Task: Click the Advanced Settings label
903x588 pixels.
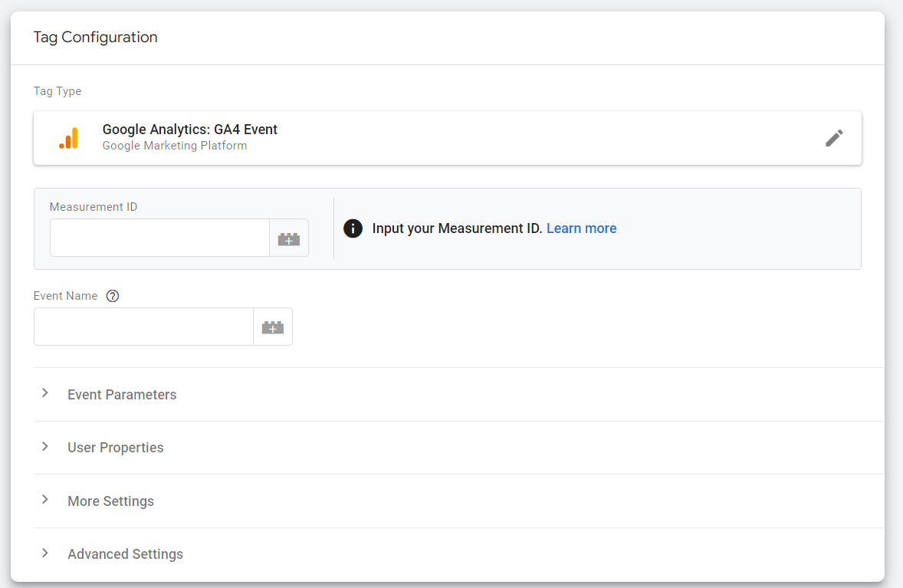Action: point(125,554)
